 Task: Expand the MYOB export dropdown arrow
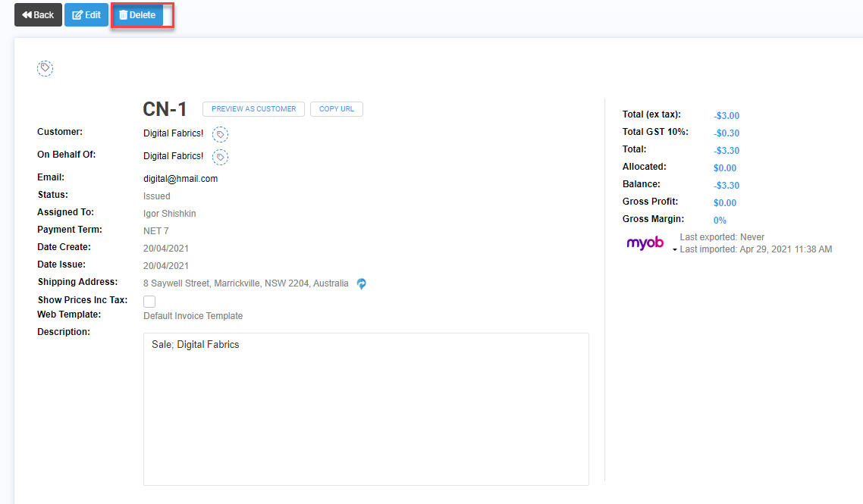[675, 250]
